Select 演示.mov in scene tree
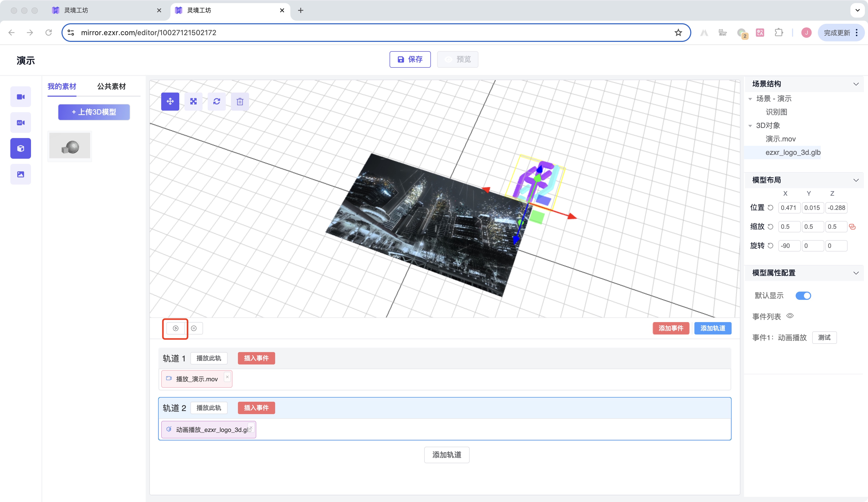The width and height of the screenshot is (868, 502). click(x=780, y=139)
